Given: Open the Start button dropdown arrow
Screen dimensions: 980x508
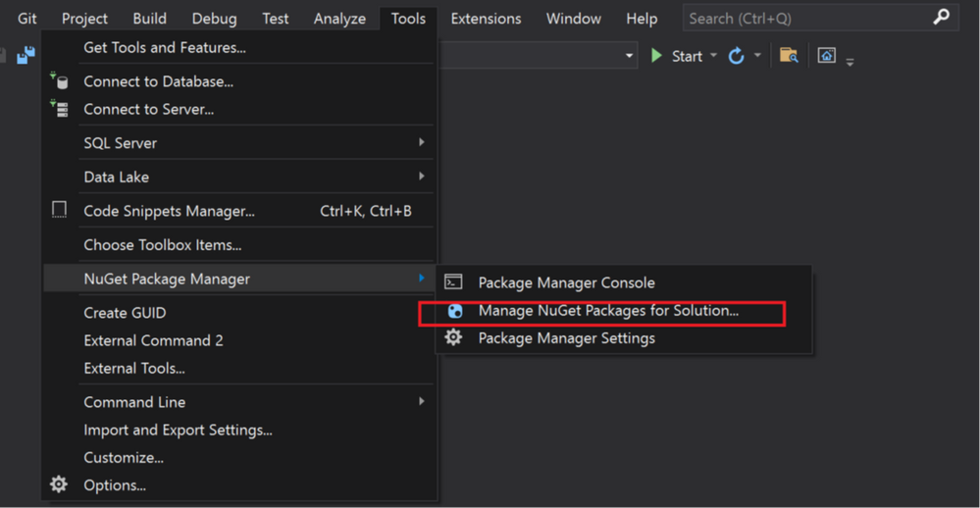Looking at the screenshot, I should click(x=713, y=56).
